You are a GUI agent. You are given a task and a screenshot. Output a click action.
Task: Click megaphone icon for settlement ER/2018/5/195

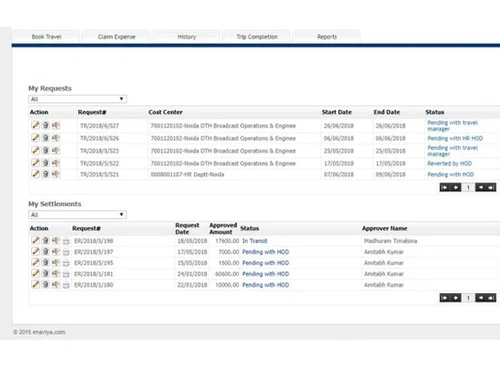point(56,262)
